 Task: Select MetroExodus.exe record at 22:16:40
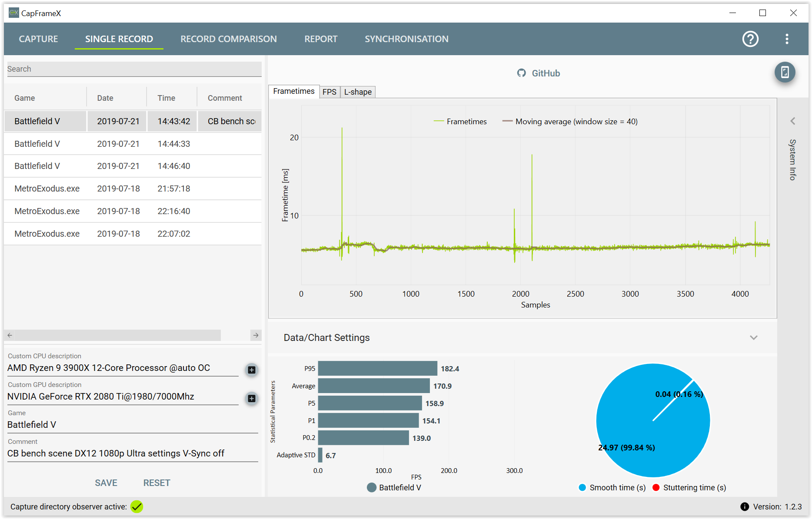(133, 211)
